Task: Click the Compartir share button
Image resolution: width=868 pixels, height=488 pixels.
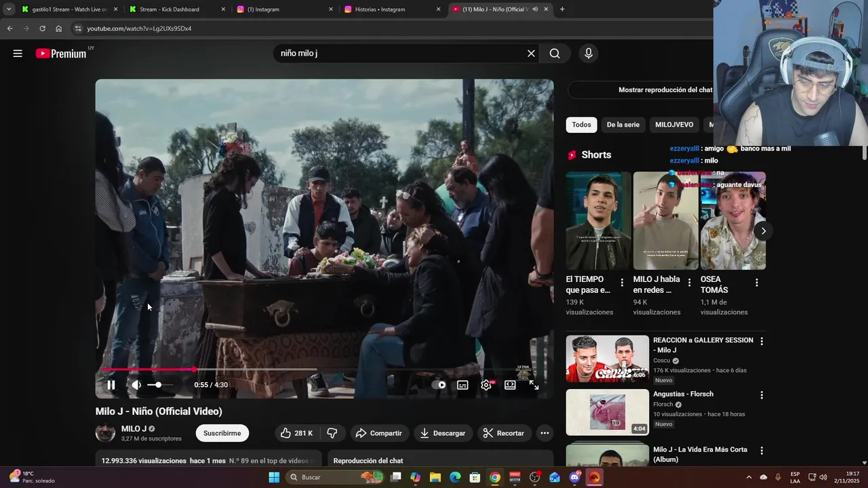Action: pos(379,433)
